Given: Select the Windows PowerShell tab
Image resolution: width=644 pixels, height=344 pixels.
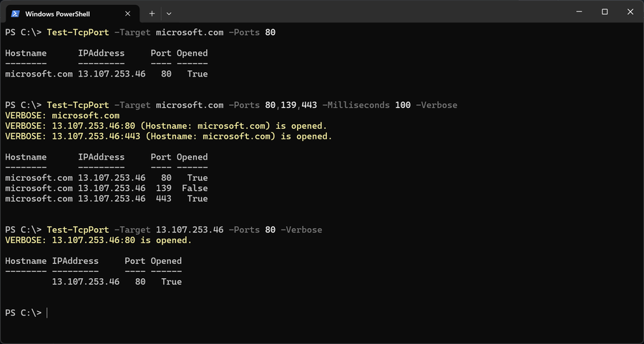Looking at the screenshot, I should pyautogui.click(x=73, y=14).
